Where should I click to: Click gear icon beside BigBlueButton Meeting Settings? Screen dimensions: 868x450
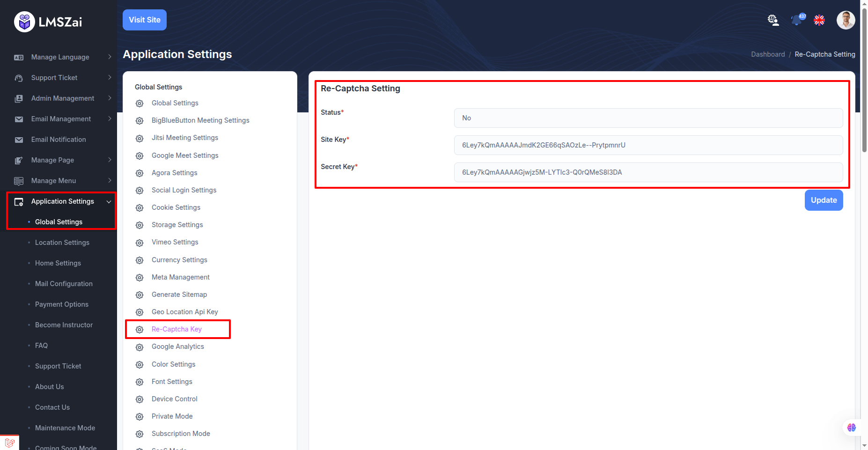coord(140,121)
